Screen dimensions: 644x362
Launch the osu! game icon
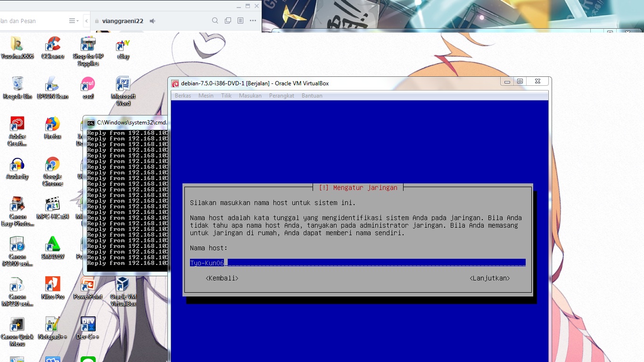point(88,88)
